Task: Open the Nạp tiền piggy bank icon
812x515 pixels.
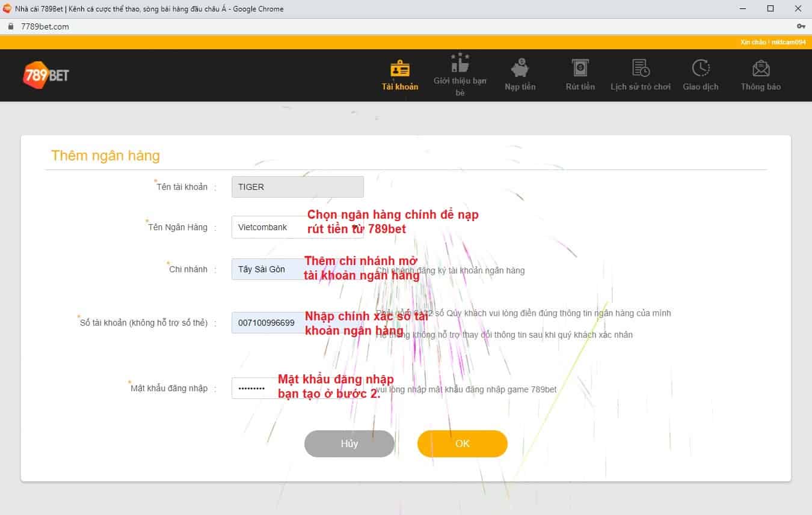Action: pos(520,68)
